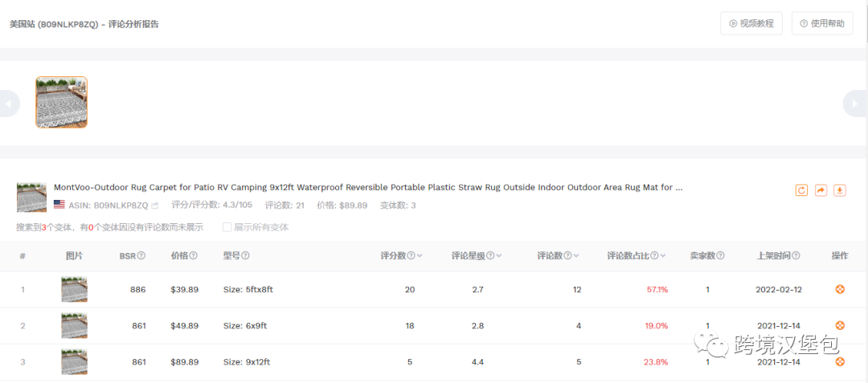Click 'Size: 6x9ft' cell
Image resolution: width=868 pixels, height=383 pixels.
tap(245, 325)
